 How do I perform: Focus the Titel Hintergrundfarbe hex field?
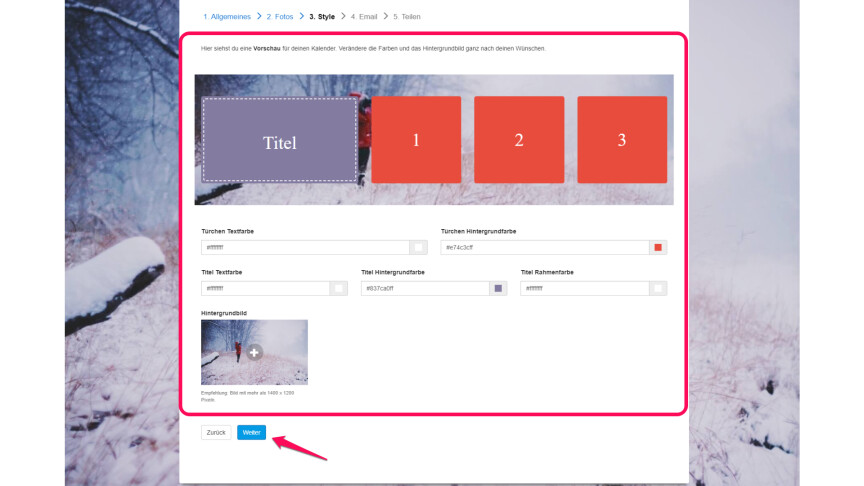coord(425,288)
